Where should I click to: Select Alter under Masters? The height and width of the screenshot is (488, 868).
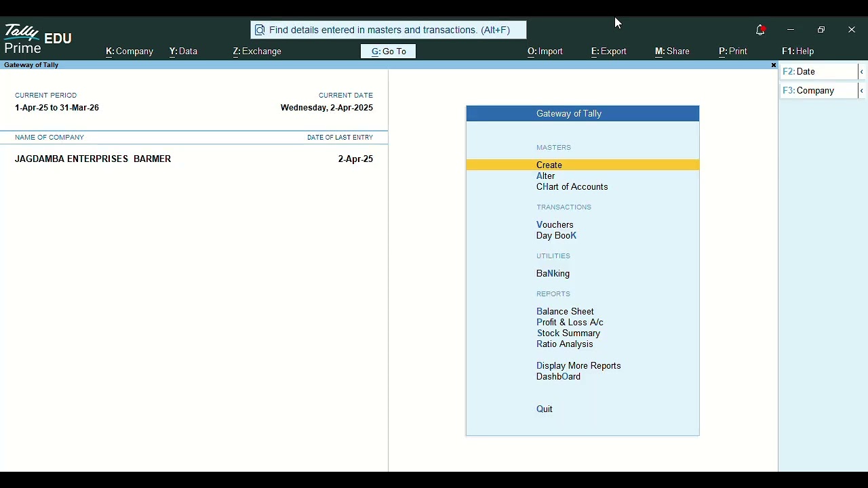546,176
